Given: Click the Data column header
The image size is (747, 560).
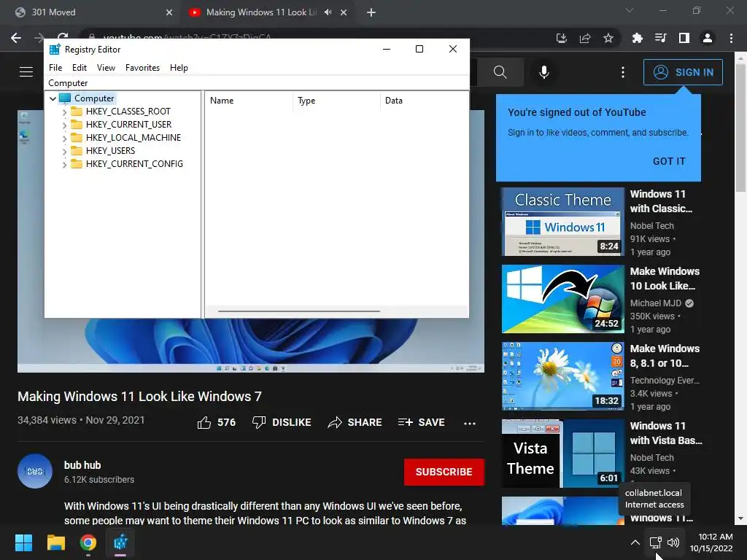Looking at the screenshot, I should [424, 101].
